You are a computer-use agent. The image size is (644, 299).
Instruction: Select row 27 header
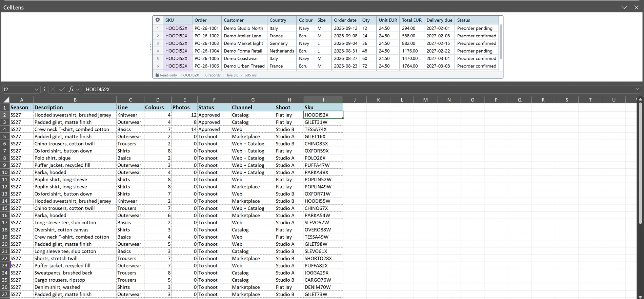coord(5,294)
